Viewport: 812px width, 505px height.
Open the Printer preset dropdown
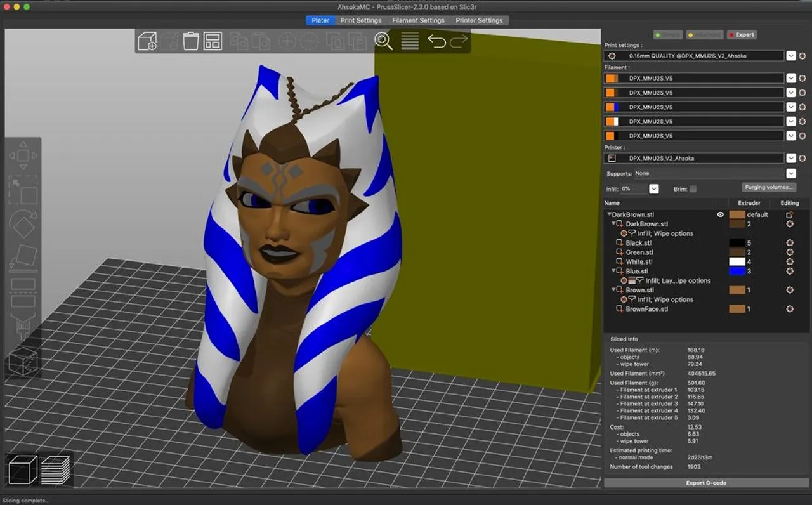(791, 158)
